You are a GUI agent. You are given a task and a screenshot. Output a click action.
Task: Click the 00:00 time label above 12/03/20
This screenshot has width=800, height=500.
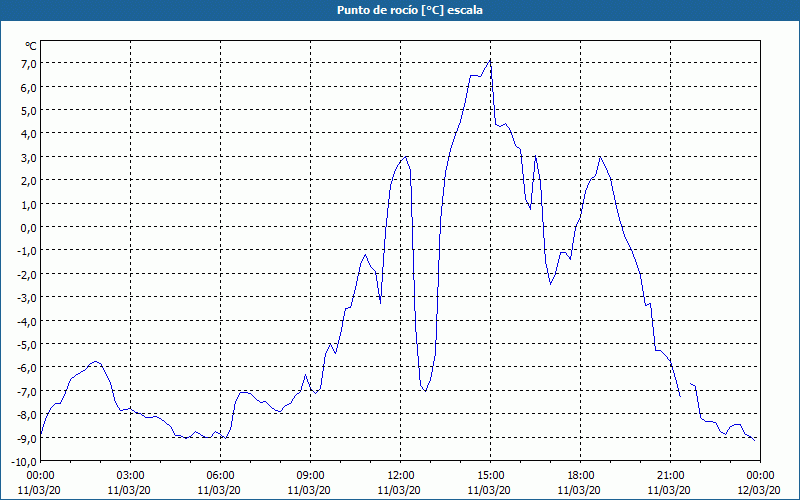click(x=760, y=476)
